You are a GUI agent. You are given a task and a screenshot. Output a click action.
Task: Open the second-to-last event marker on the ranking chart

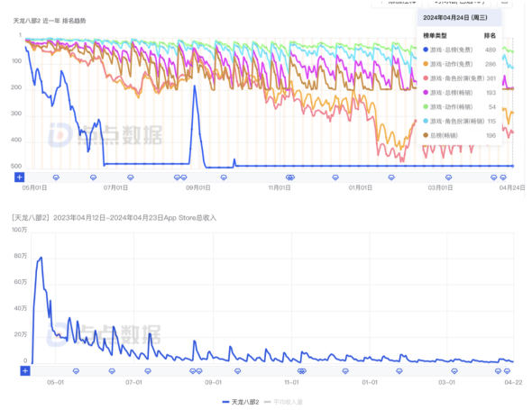494,178
